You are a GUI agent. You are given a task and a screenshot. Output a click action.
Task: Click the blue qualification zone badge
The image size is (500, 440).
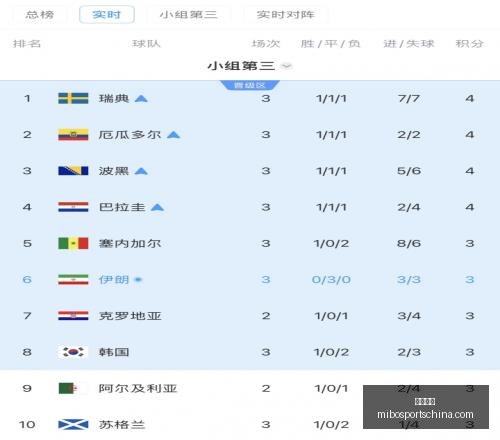point(250,85)
